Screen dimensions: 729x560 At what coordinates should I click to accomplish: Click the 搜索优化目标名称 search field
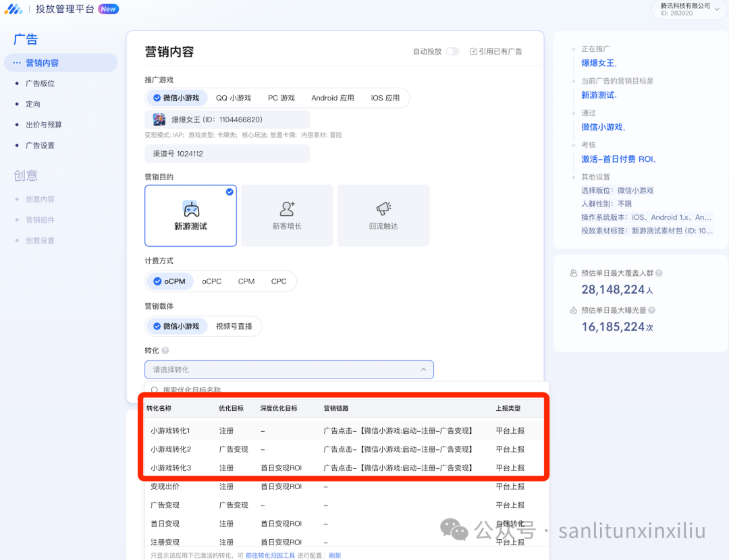coord(347,390)
